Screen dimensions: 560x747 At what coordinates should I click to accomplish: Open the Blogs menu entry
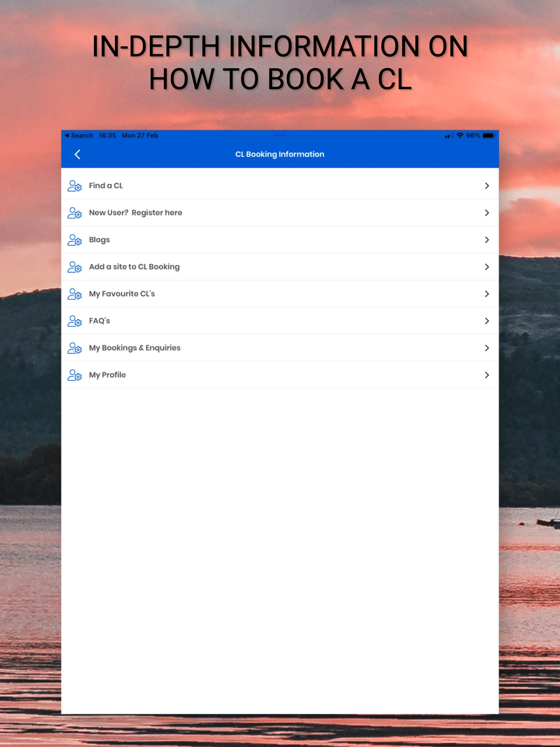(x=280, y=240)
